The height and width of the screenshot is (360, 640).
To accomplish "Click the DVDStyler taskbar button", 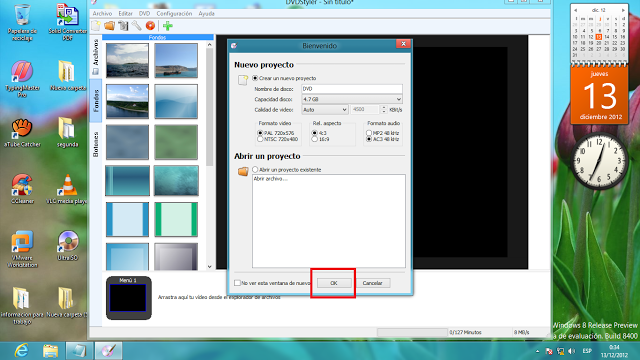I will click(x=108, y=351).
